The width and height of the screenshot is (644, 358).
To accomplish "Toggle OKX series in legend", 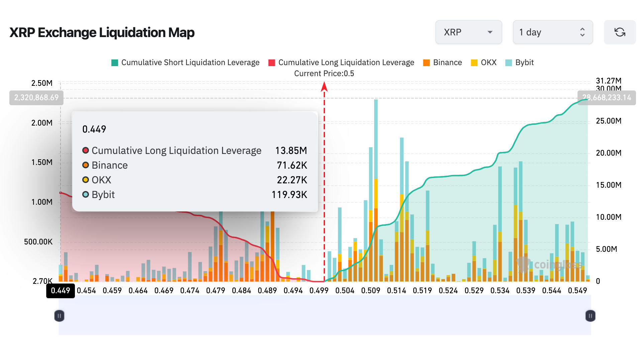I will click(484, 62).
